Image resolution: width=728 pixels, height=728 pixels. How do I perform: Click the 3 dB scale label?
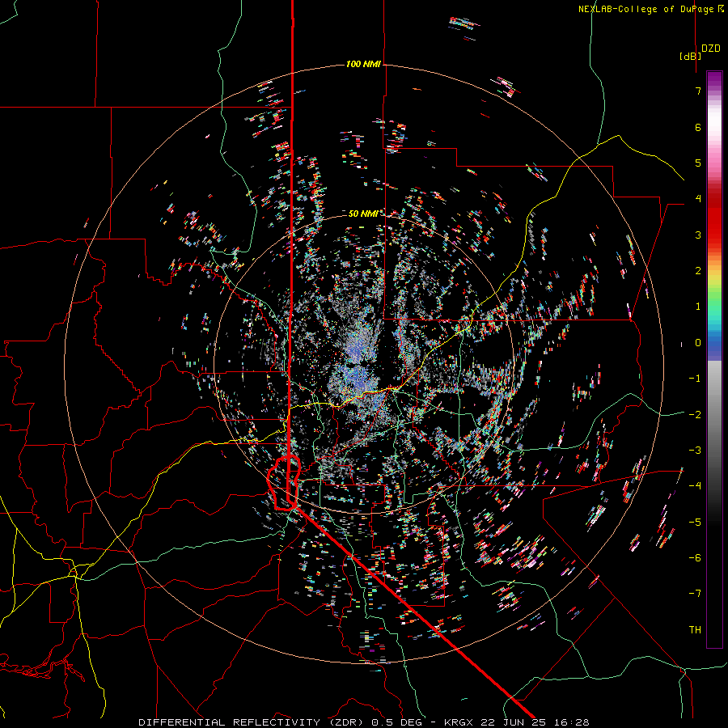(698, 235)
